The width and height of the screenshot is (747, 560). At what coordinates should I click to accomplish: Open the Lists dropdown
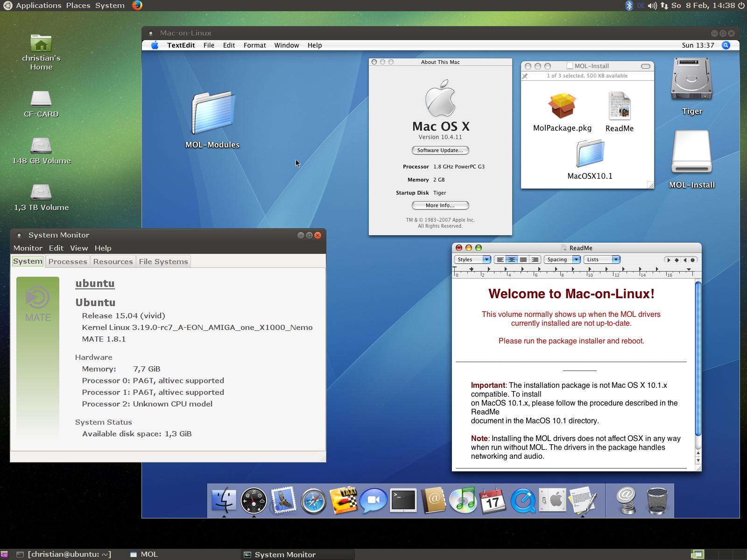(601, 260)
